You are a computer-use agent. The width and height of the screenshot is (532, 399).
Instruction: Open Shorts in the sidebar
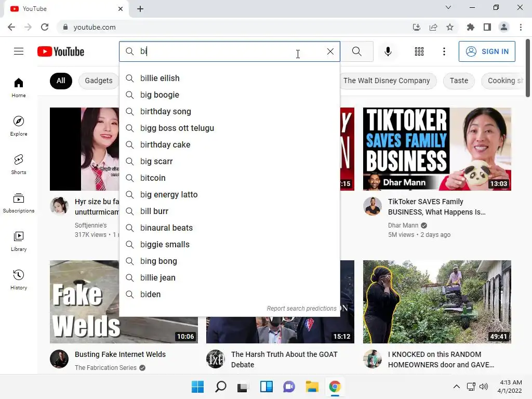19,165
